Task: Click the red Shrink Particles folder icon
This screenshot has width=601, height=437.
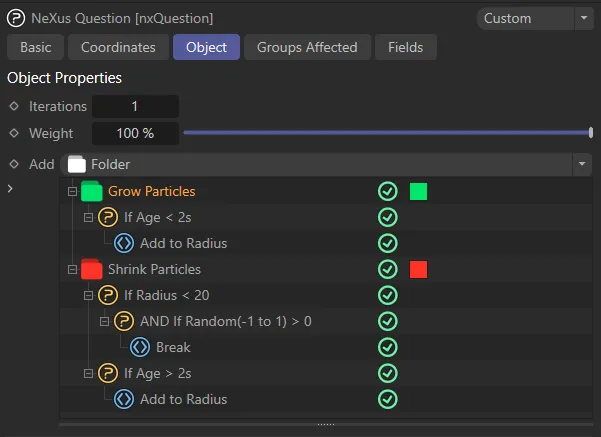Action: 92,269
